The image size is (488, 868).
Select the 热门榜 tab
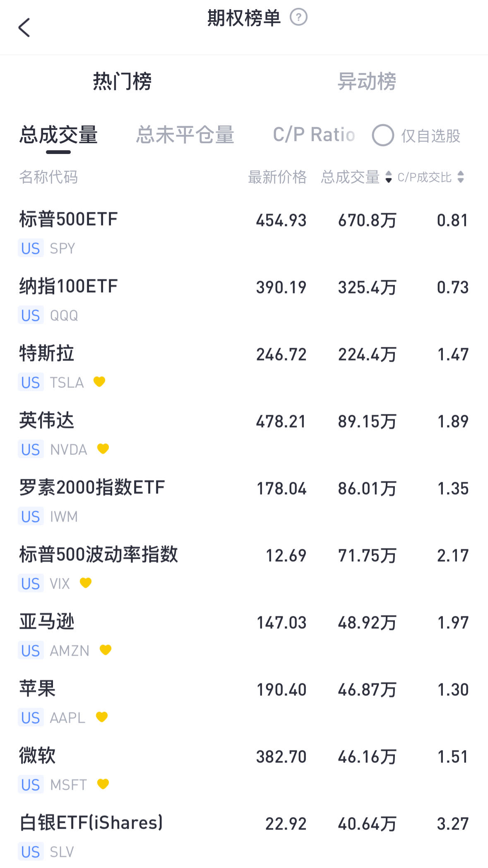122,81
